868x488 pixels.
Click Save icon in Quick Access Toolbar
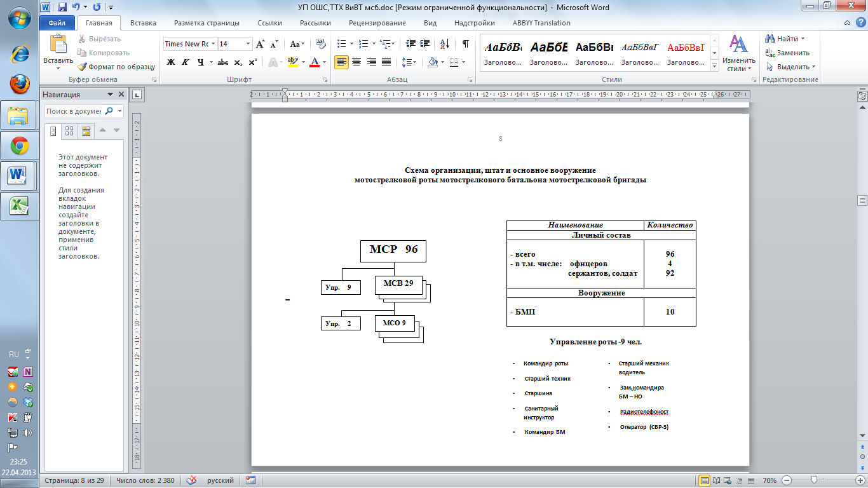coord(62,8)
